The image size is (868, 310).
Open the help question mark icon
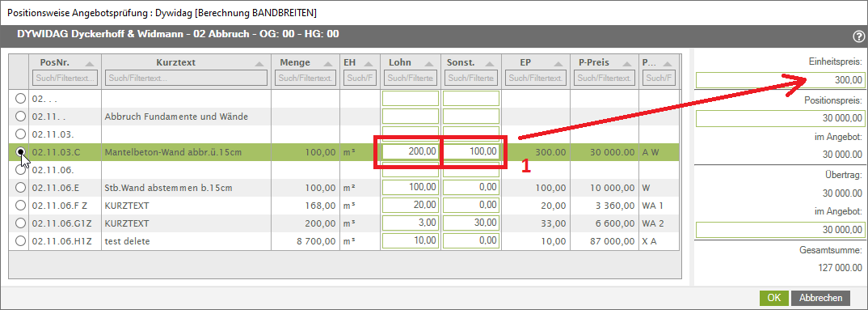pyautogui.click(x=858, y=36)
